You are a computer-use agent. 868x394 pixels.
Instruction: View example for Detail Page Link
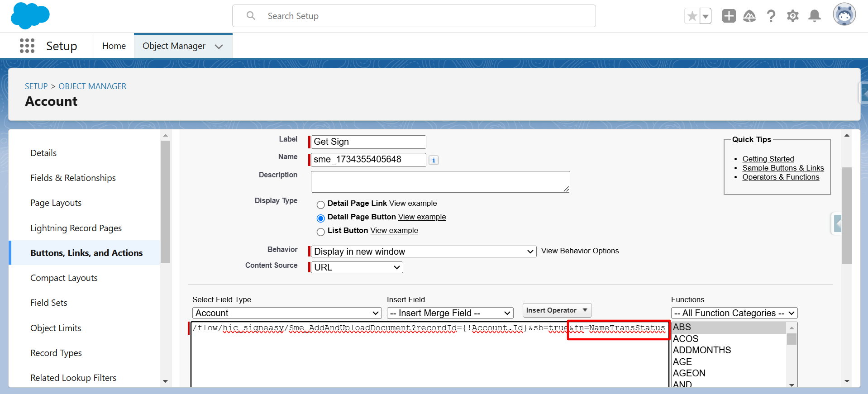click(x=413, y=203)
